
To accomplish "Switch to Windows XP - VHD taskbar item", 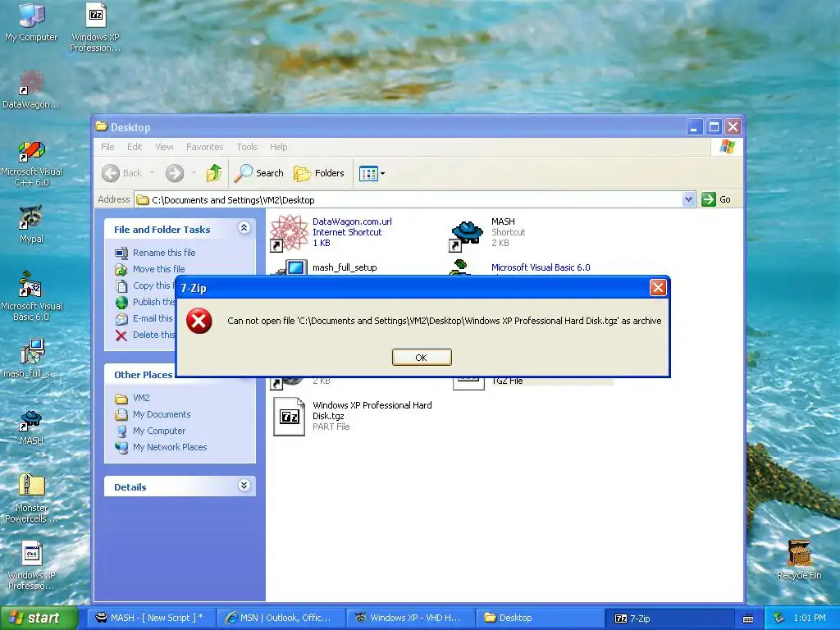I will [409, 618].
